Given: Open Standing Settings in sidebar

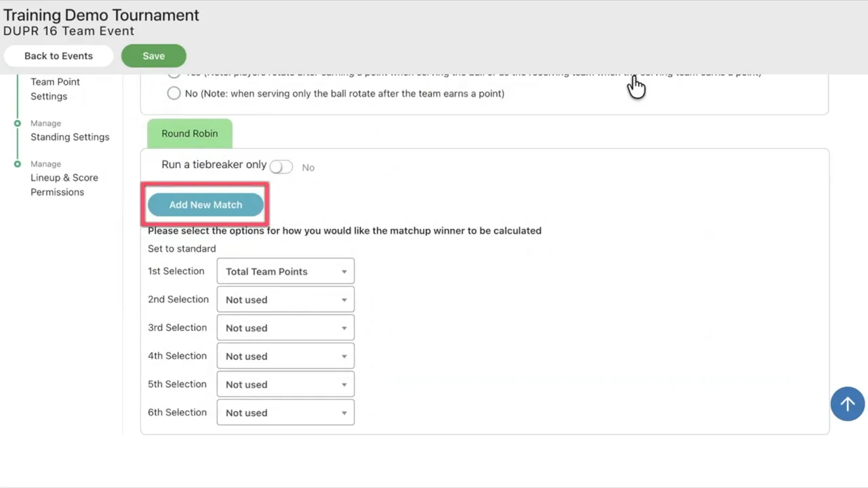Looking at the screenshot, I should pos(70,137).
